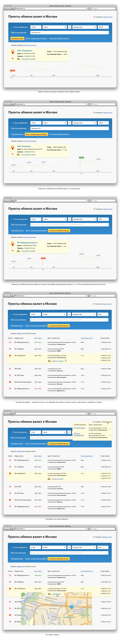Screen dimensions: 120x644
Task: Select the highlighted yellow Ближайший пункт tab
Action: click(17, 39)
